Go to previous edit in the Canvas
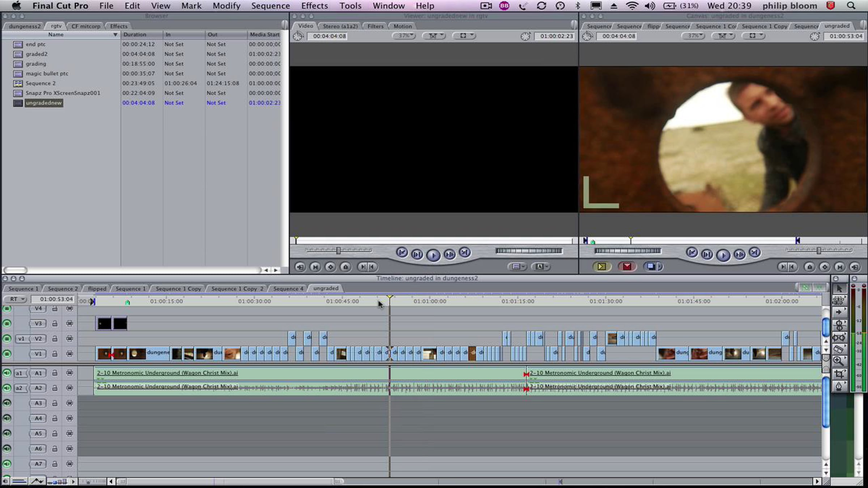This screenshot has width=868, height=488. [x=692, y=253]
